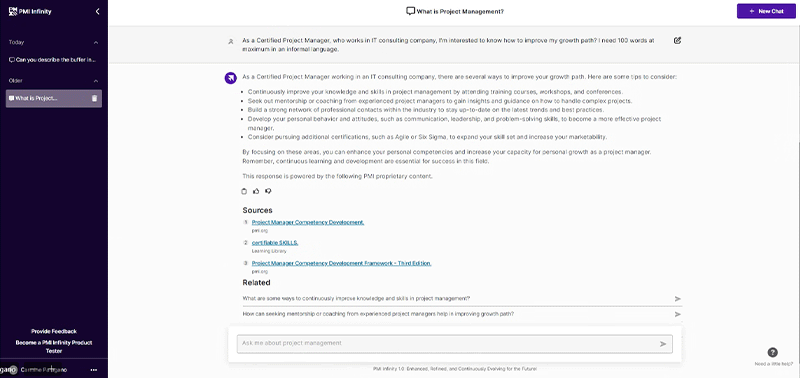Collapse the Older chat group

tap(95, 81)
